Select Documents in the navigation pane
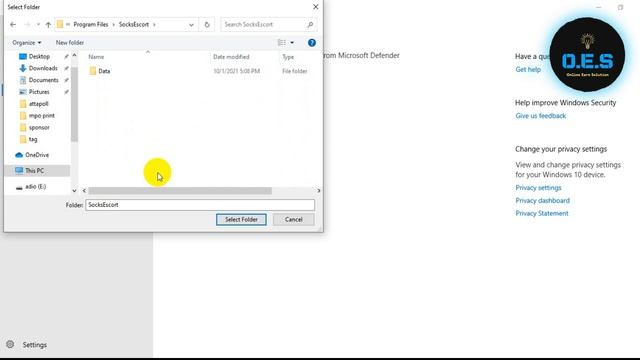 coord(43,80)
